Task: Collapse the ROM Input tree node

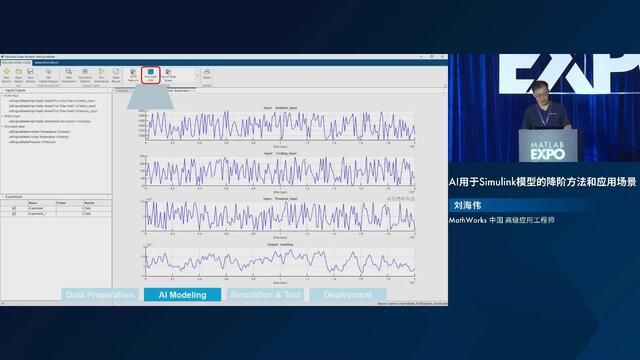Action: tap(3, 96)
